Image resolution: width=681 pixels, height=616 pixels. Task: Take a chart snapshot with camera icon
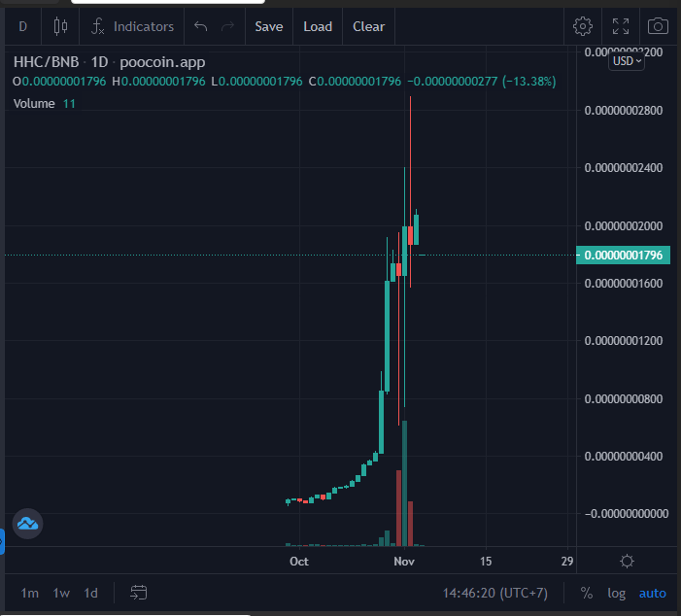(x=658, y=26)
